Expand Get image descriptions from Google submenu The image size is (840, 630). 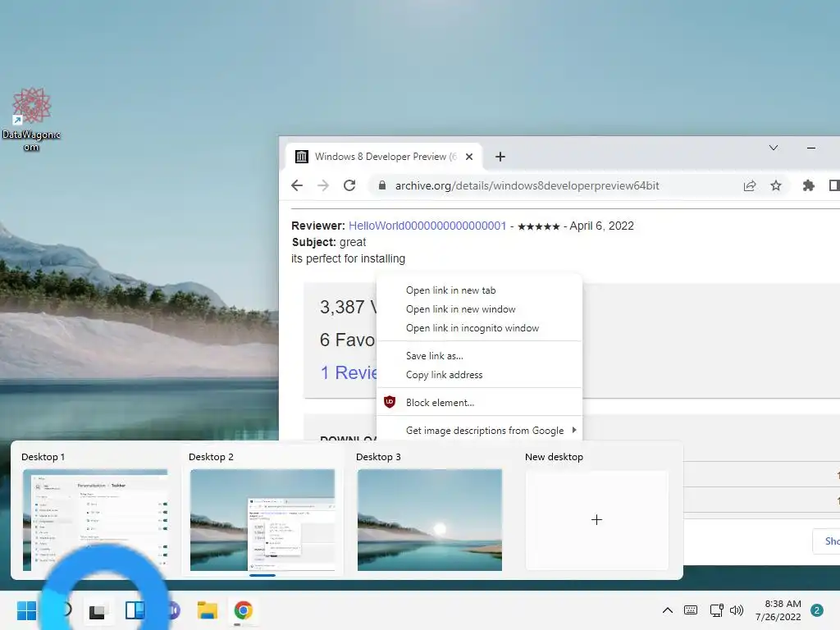[x=479, y=430]
